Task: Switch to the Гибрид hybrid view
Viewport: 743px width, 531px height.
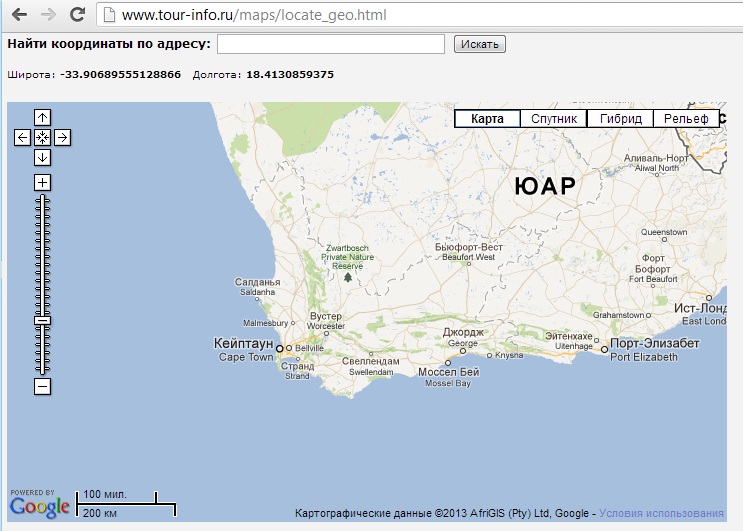Action: (x=620, y=118)
